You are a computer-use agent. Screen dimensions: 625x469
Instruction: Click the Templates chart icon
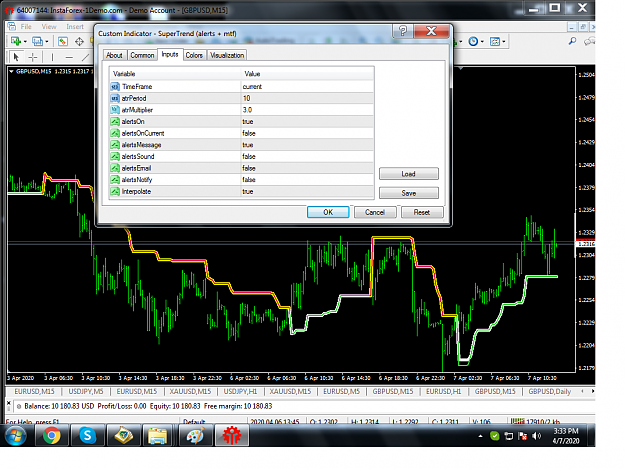[495, 41]
